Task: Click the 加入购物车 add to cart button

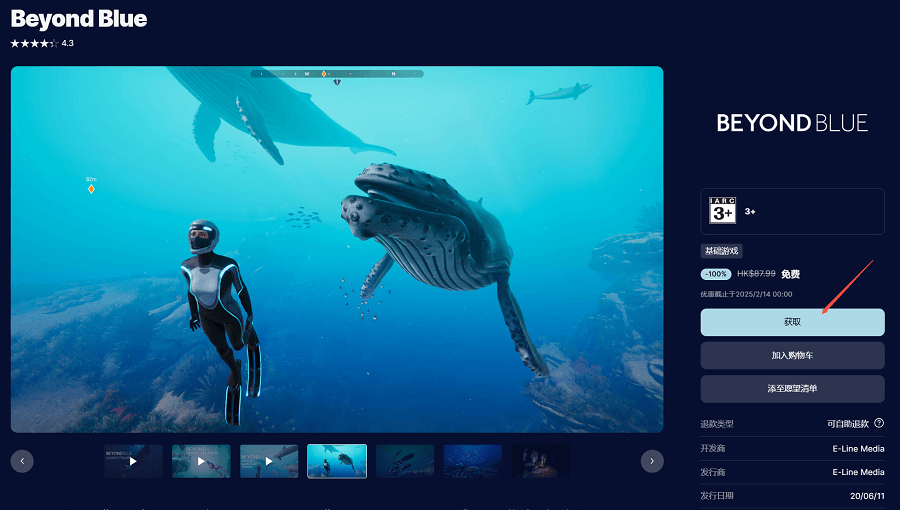Action: tap(792, 356)
